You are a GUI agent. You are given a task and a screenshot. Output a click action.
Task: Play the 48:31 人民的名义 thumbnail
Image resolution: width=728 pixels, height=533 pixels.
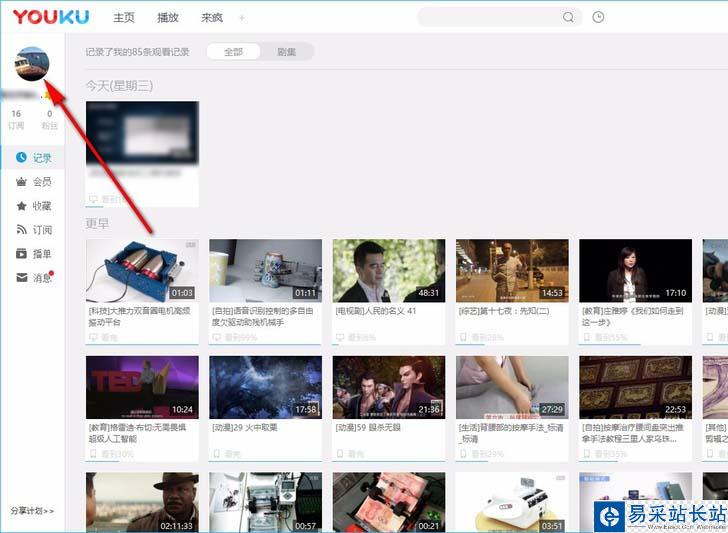point(389,271)
